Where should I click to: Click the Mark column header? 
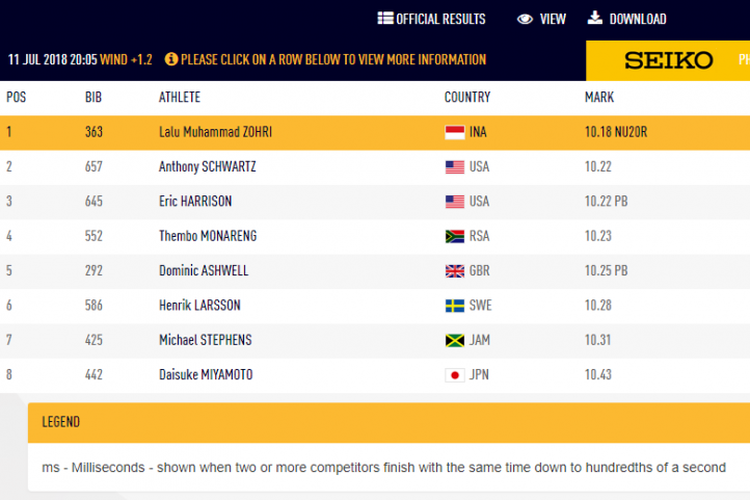click(x=599, y=97)
